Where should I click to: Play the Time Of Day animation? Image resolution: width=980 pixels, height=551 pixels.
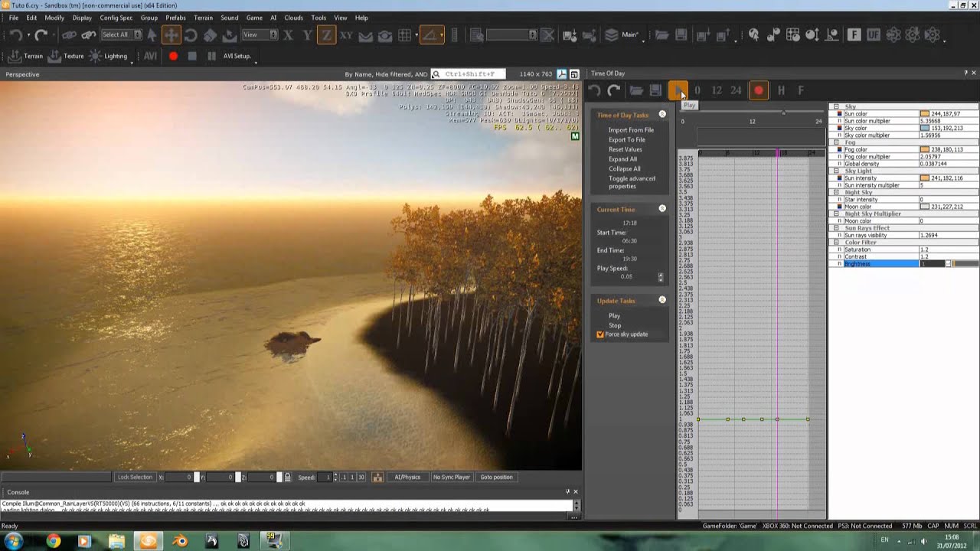(x=678, y=90)
